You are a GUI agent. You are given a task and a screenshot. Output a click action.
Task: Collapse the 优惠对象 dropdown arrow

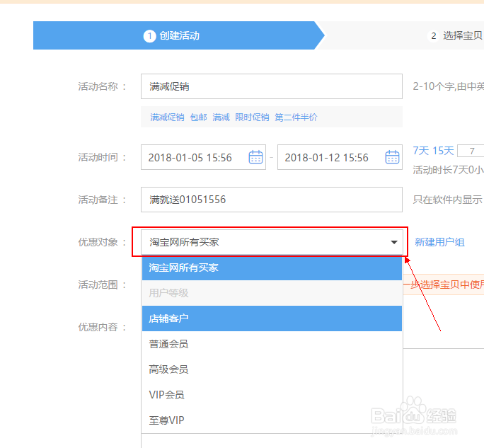click(394, 242)
